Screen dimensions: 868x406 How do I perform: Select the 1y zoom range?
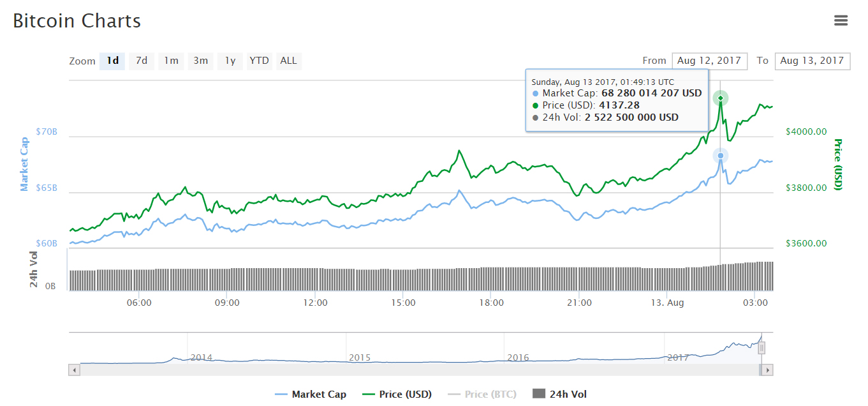pos(229,61)
